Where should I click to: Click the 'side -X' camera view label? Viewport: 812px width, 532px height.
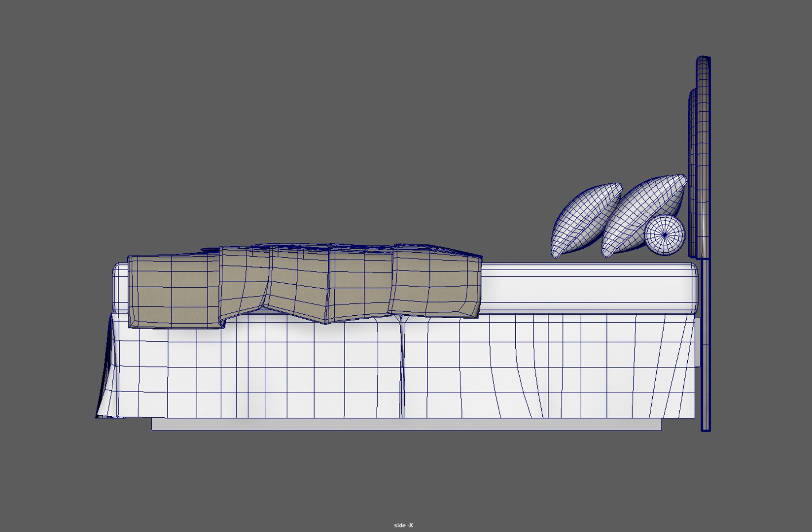[403, 525]
